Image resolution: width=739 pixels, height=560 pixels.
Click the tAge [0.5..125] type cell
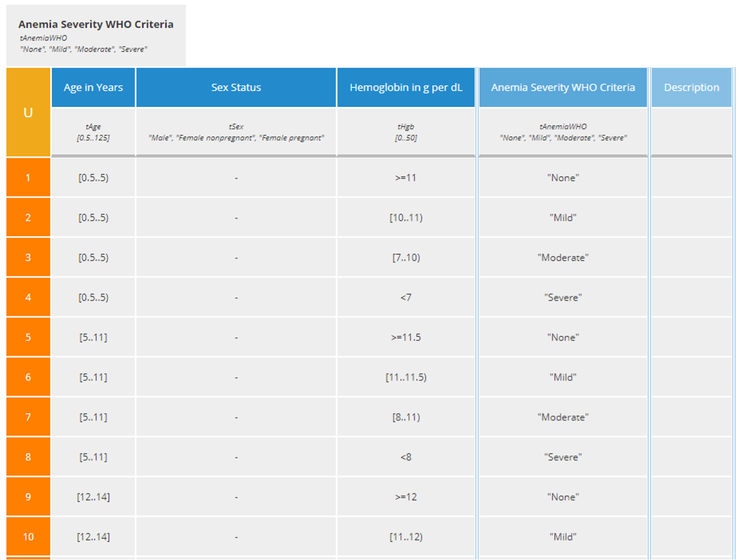coord(93,132)
